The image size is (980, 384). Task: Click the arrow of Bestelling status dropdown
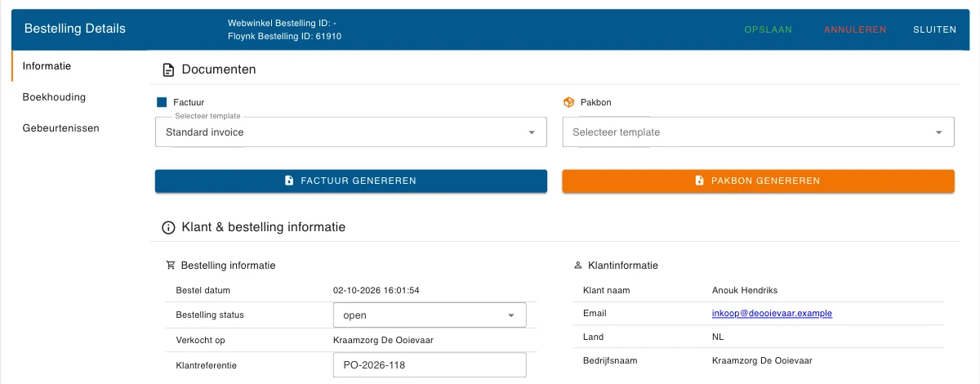[511, 315]
